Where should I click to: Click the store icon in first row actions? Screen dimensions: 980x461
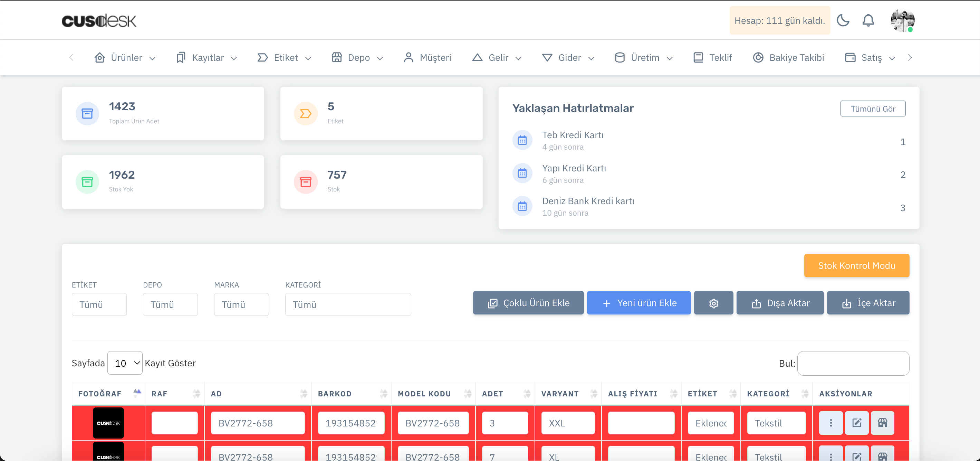point(883,423)
